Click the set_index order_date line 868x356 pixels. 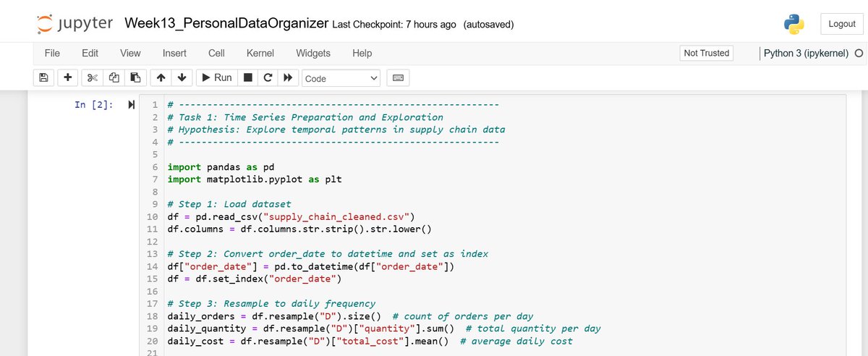(254, 279)
